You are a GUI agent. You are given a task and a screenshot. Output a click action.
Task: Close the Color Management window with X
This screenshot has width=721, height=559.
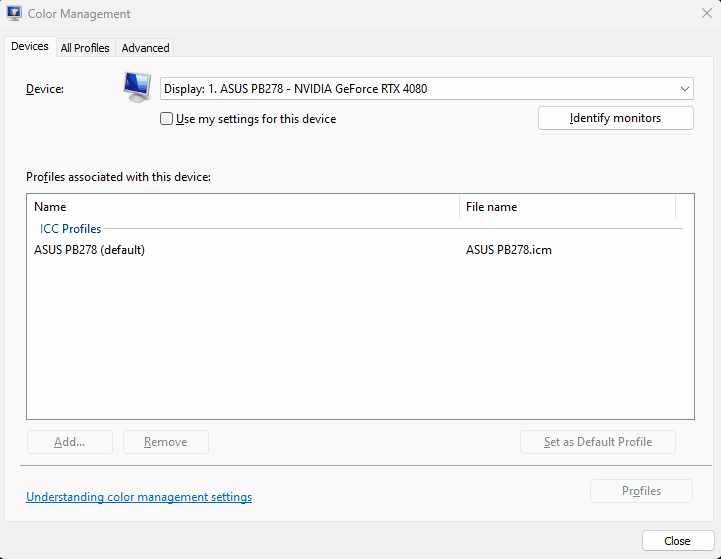(x=707, y=13)
